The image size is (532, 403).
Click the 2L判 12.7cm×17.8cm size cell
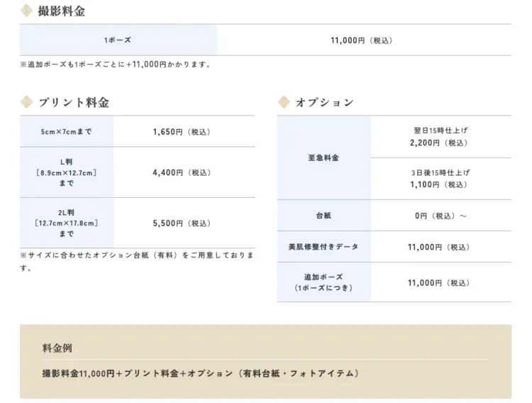[67, 223]
